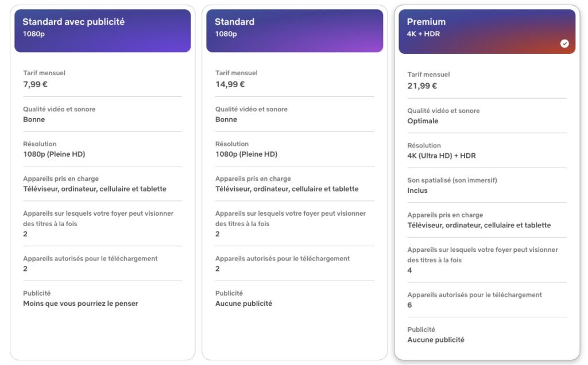588x365 pixels.
Task: Select the Standard avec publicité plan header
Action: click(102, 30)
